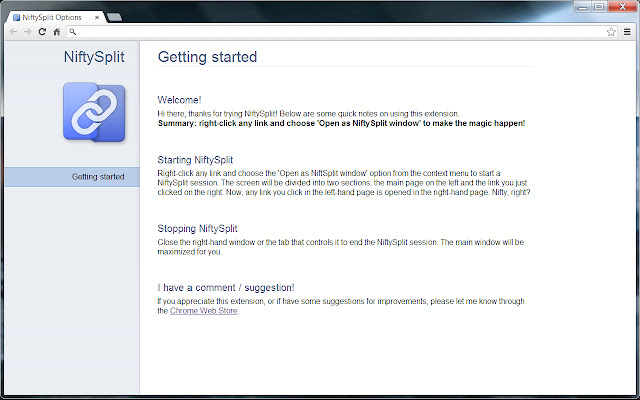Screen dimensions: 640x400
Task: Click the Welcome! heading
Action: (179, 100)
